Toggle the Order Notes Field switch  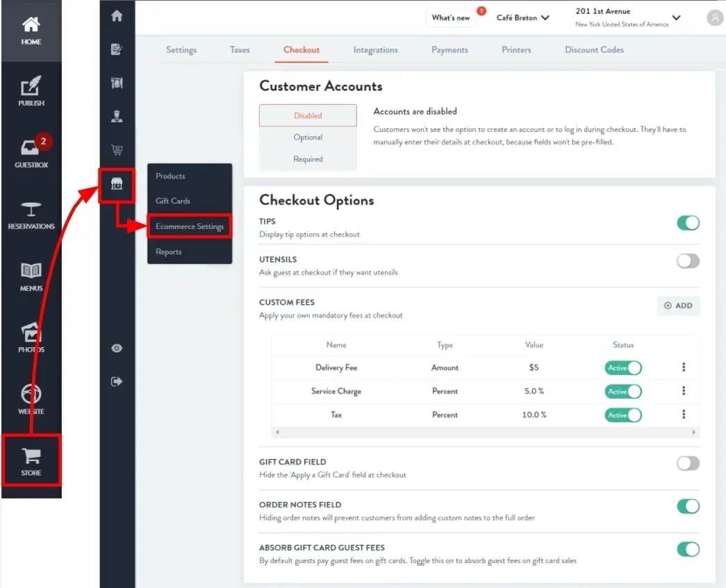pos(688,506)
